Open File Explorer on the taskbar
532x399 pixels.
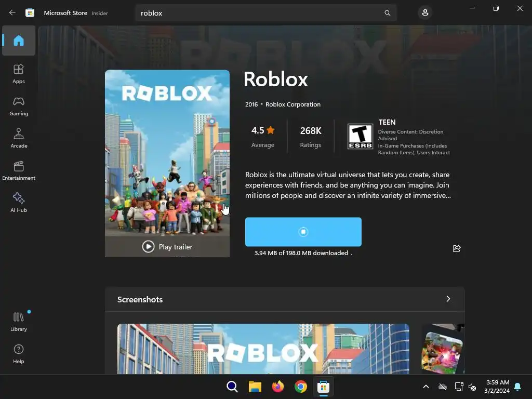[255, 387]
